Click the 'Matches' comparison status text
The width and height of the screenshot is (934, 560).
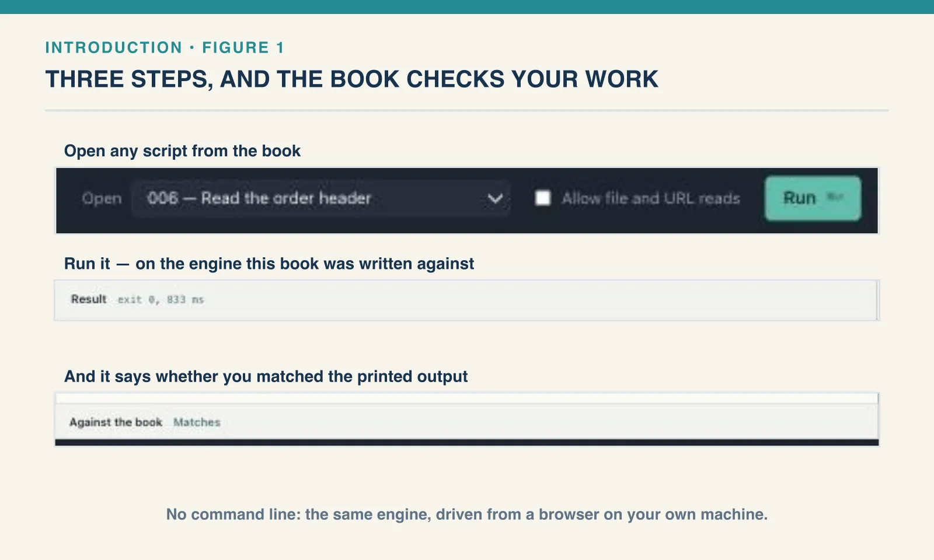(197, 422)
